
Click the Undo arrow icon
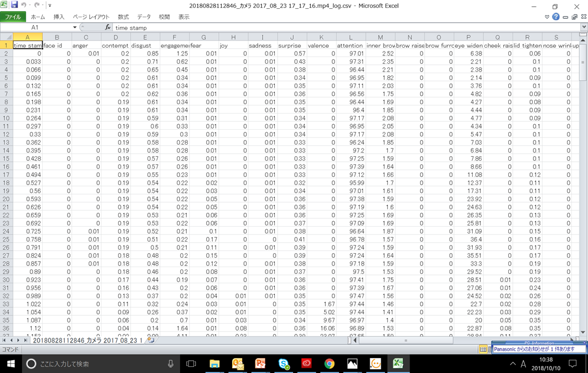[24, 5]
